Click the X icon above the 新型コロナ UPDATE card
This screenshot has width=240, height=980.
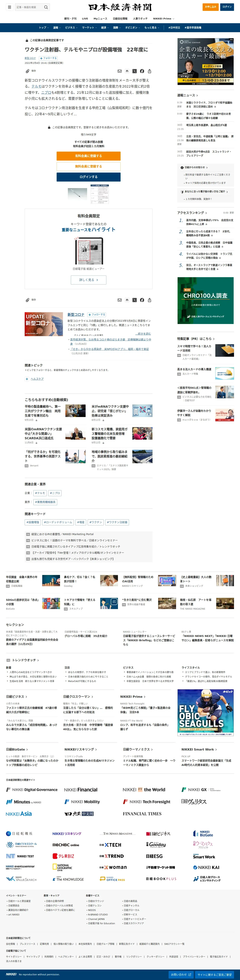click(134, 300)
